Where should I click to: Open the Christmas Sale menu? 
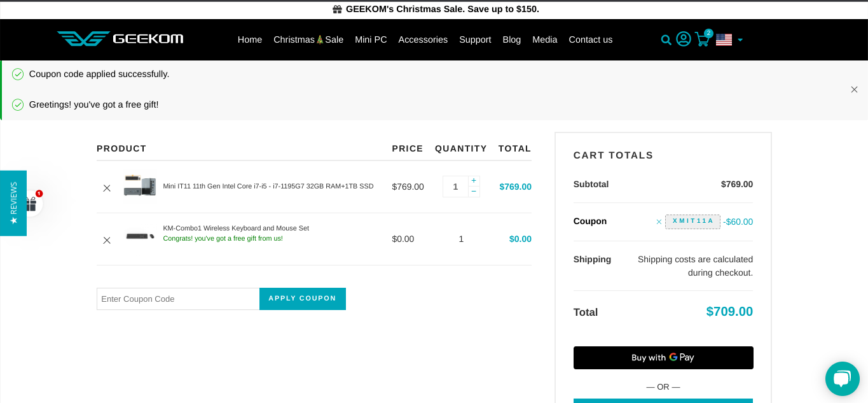click(308, 39)
